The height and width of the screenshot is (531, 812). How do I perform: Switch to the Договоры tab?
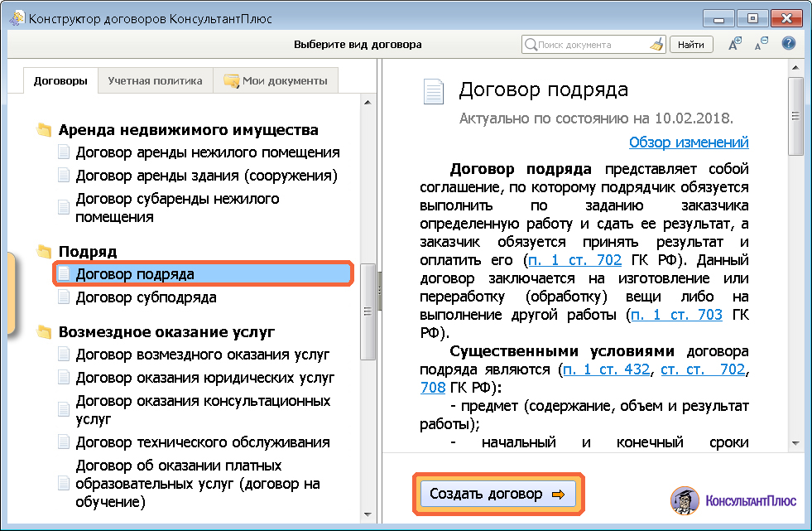pyautogui.click(x=60, y=81)
